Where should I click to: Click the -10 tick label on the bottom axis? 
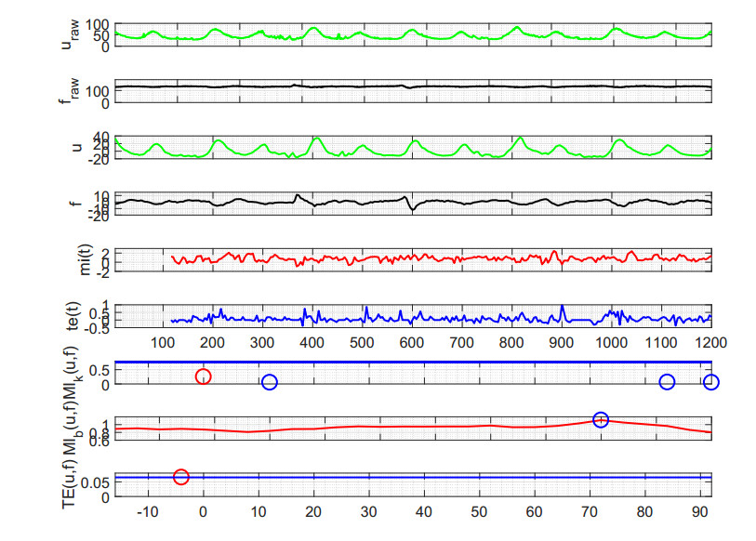(x=146, y=512)
